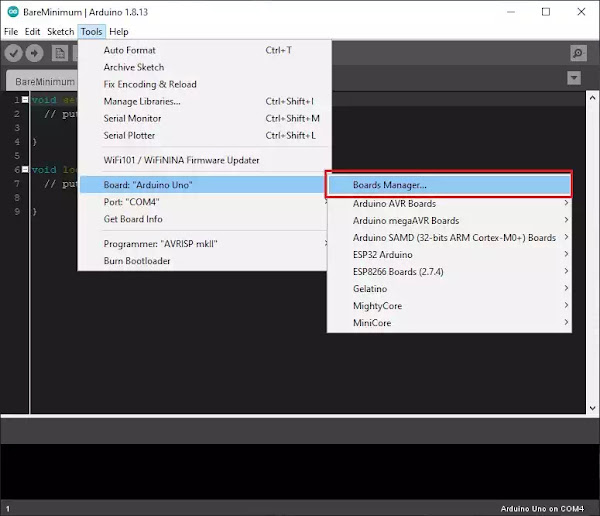Click line number 3 in gutter

click(16, 127)
